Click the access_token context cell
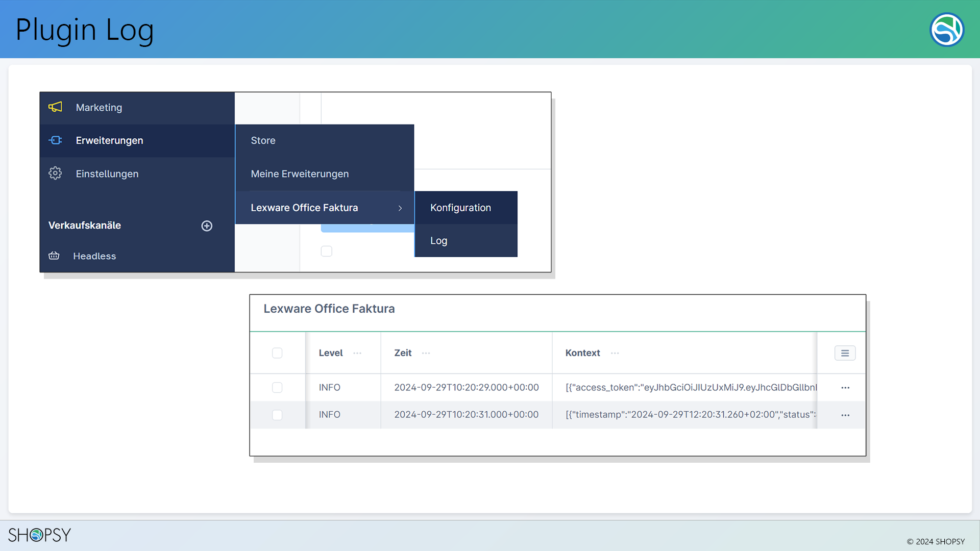 [x=691, y=388]
